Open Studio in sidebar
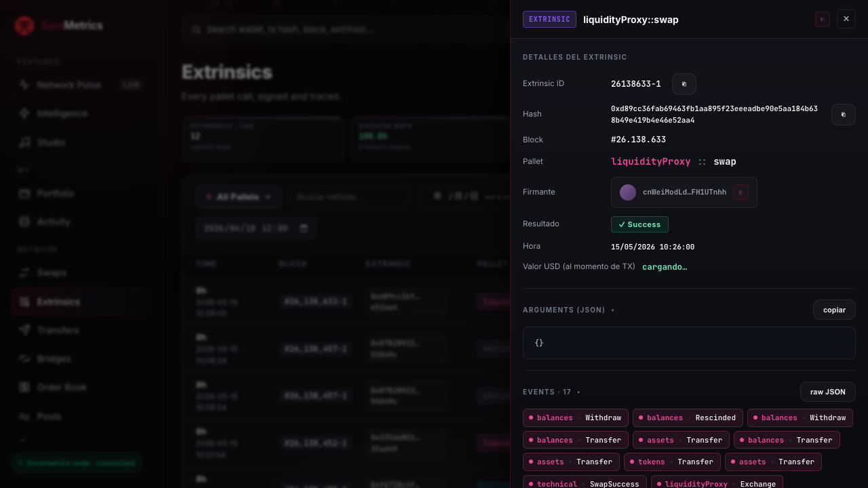The height and width of the screenshot is (488, 868). point(80,142)
